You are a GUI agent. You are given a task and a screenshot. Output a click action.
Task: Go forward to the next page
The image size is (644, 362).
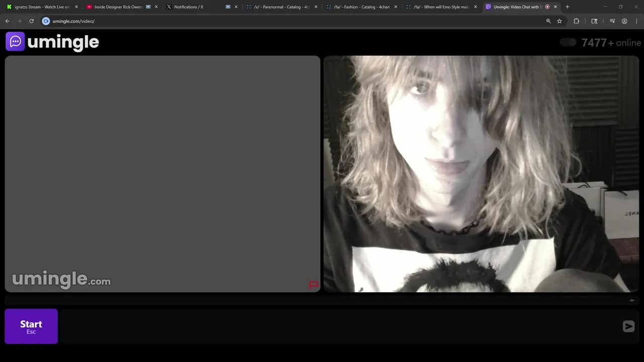[20, 21]
